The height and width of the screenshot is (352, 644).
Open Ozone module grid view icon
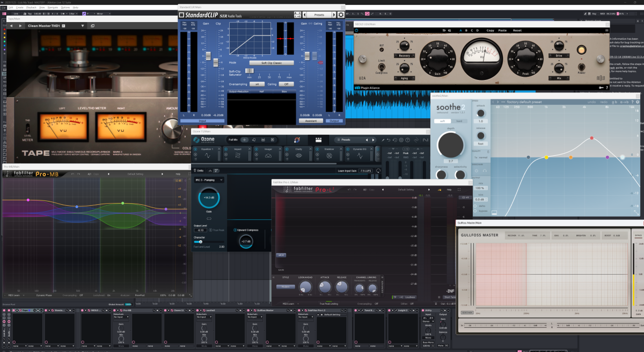(x=318, y=140)
